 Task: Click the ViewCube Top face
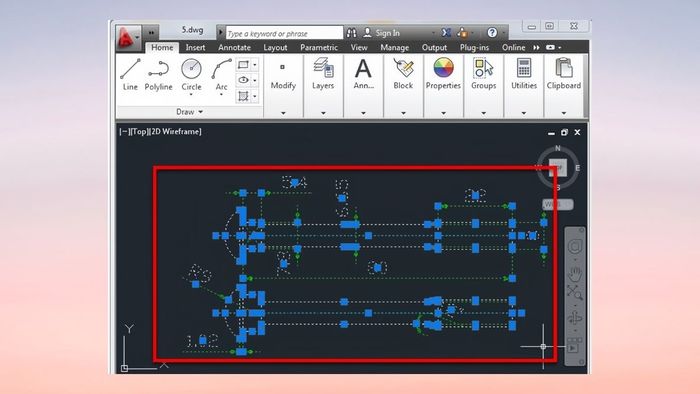(558, 167)
